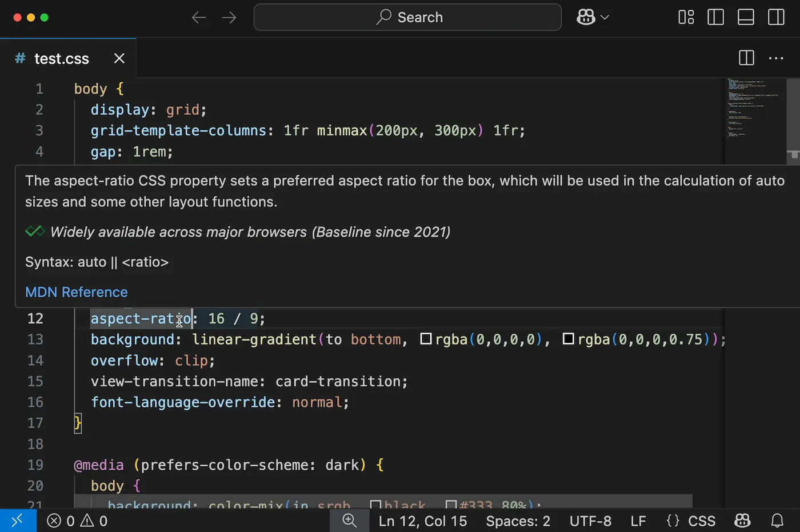Toggle the primary sidebar visibility

[715, 17]
